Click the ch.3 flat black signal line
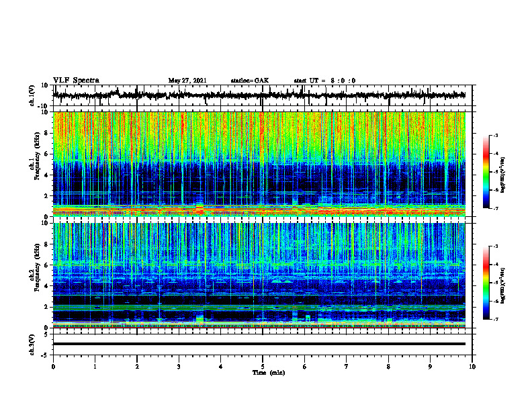This screenshot has height=411, width=532. [259, 344]
